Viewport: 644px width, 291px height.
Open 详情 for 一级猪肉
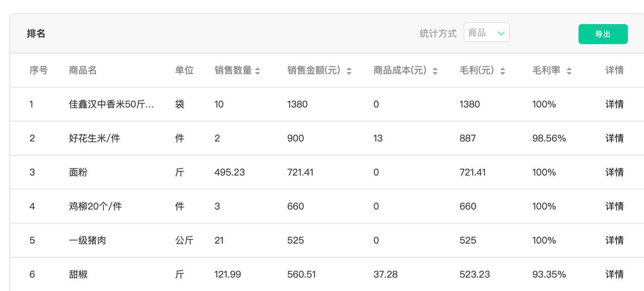tap(614, 240)
